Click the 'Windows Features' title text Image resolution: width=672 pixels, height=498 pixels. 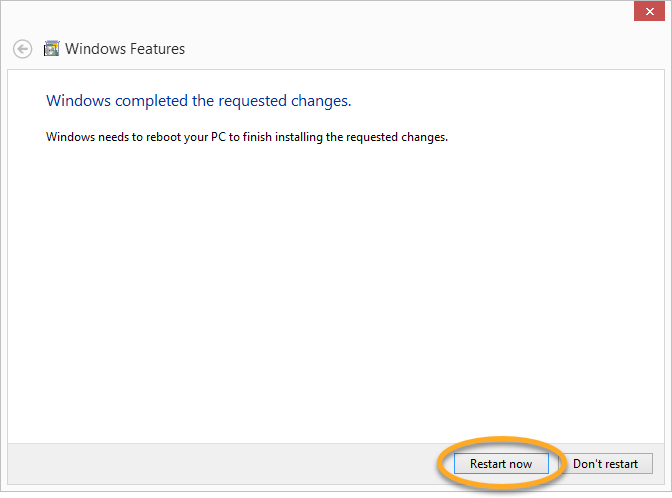(x=125, y=49)
